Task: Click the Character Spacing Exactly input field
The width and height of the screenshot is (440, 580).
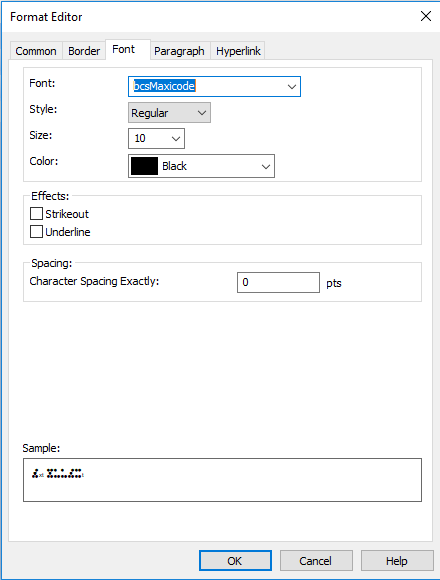Action: tap(278, 283)
